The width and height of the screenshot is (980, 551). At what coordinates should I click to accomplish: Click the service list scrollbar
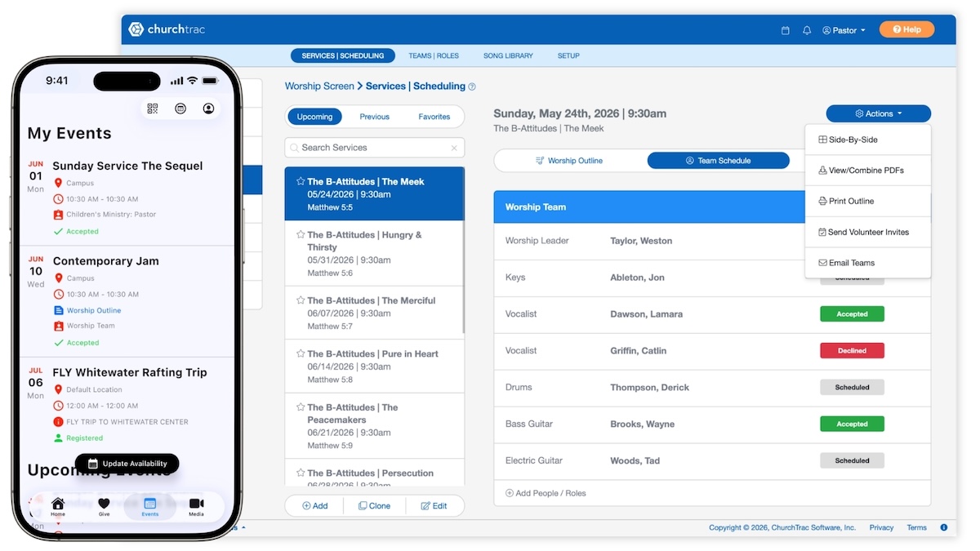point(463,250)
